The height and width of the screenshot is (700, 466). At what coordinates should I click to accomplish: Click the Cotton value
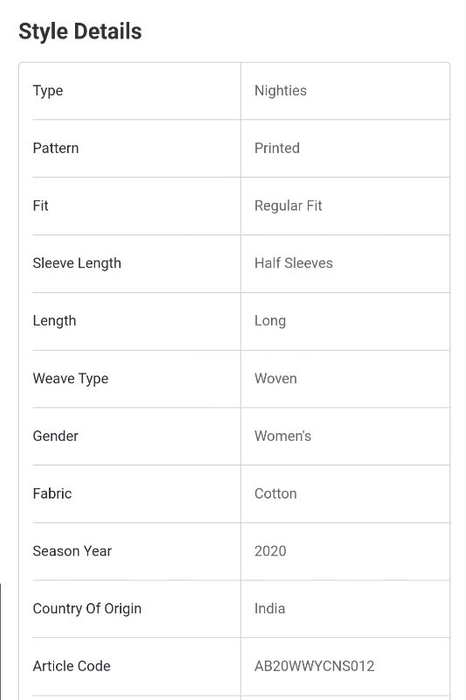tap(275, 494)
